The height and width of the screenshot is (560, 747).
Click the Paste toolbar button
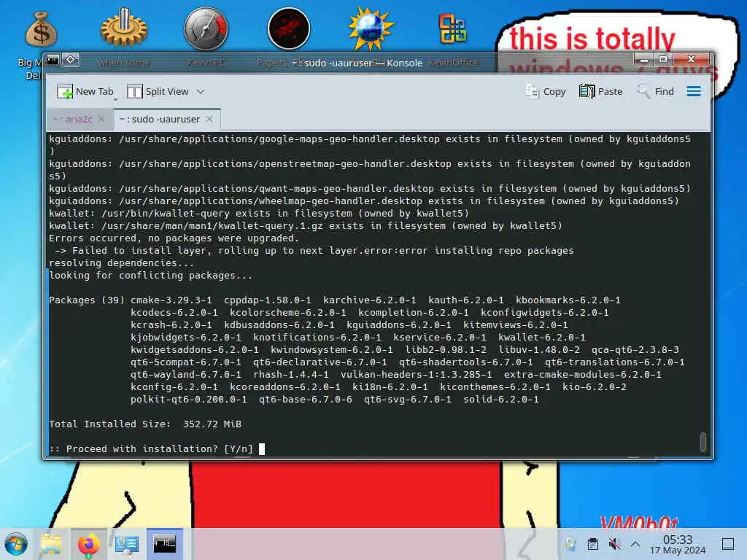[x=601, y=91]
